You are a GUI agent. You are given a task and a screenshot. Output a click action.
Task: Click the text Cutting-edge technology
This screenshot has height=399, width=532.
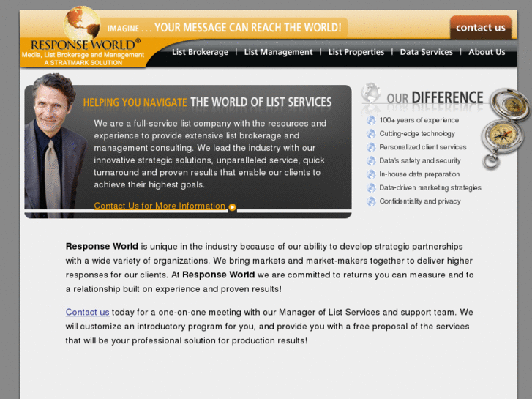pos(417,134)
